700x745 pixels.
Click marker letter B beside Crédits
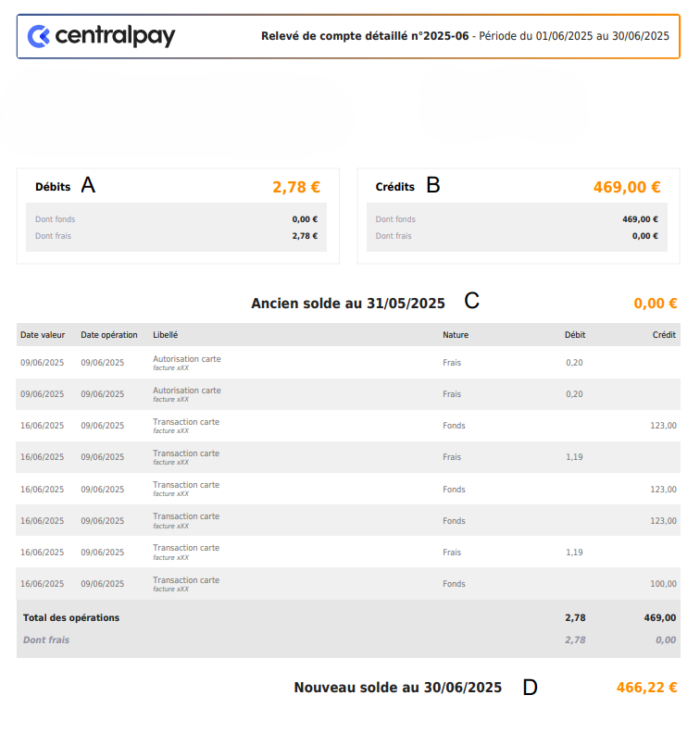pos(432,185)
